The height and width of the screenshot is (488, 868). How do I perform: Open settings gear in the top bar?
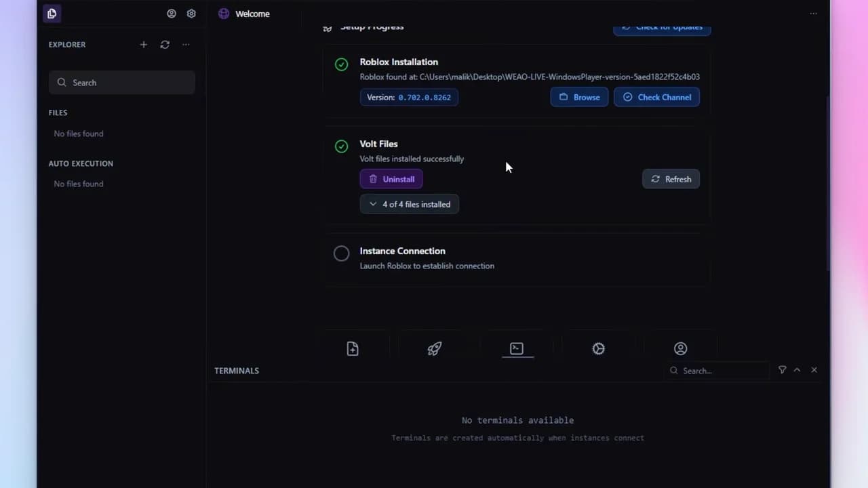[x=191, y=14]
